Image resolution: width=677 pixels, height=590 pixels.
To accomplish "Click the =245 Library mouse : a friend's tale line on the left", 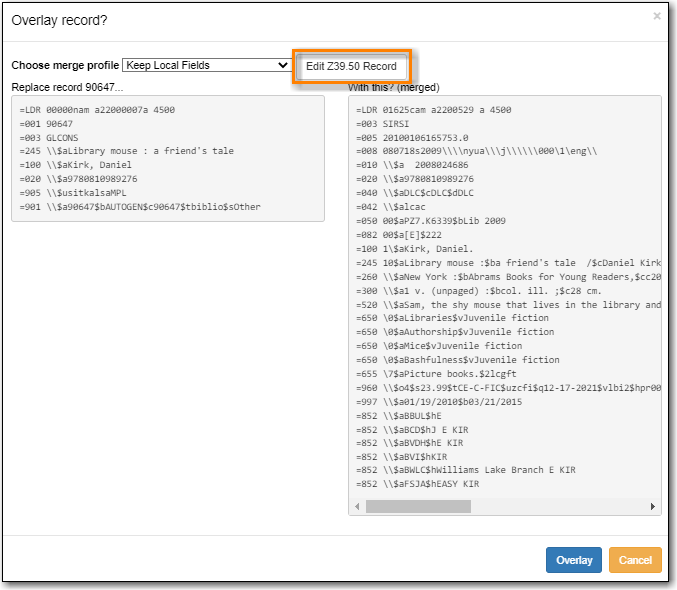I will 127,151.
